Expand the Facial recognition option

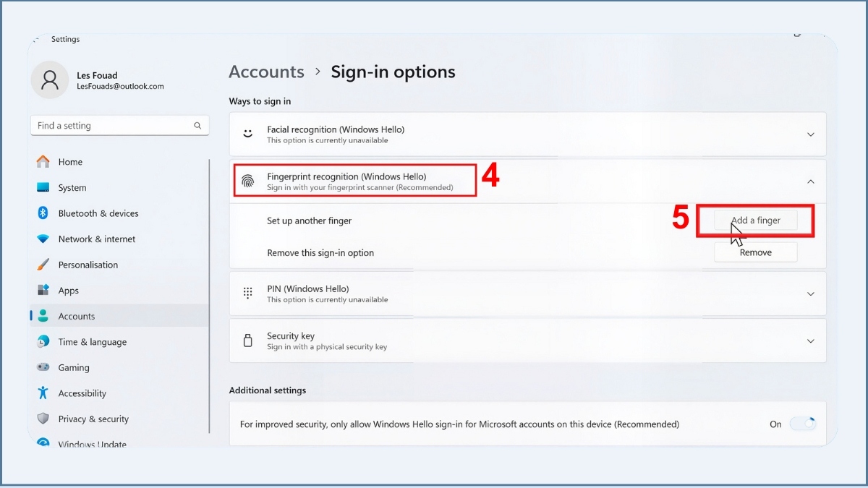[810, 134]
